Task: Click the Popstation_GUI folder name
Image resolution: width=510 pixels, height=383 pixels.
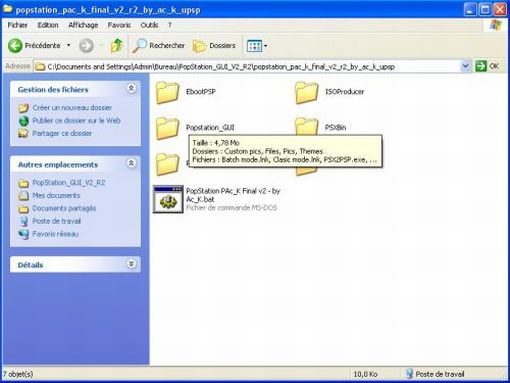Action: 210,128
